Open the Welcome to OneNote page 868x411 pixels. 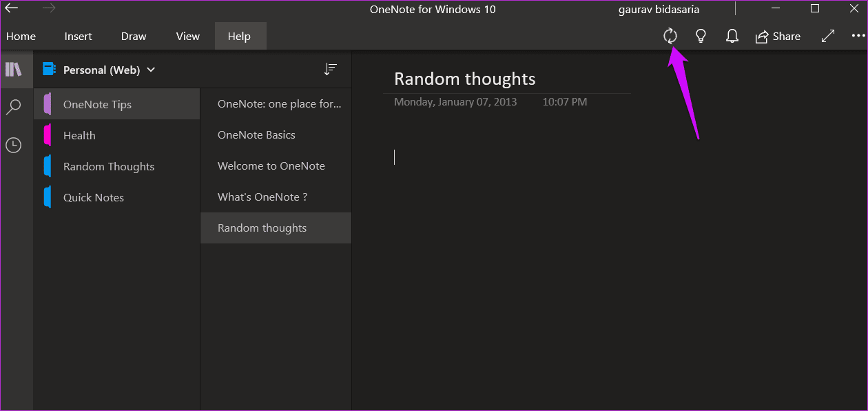[x=276, y=166]
